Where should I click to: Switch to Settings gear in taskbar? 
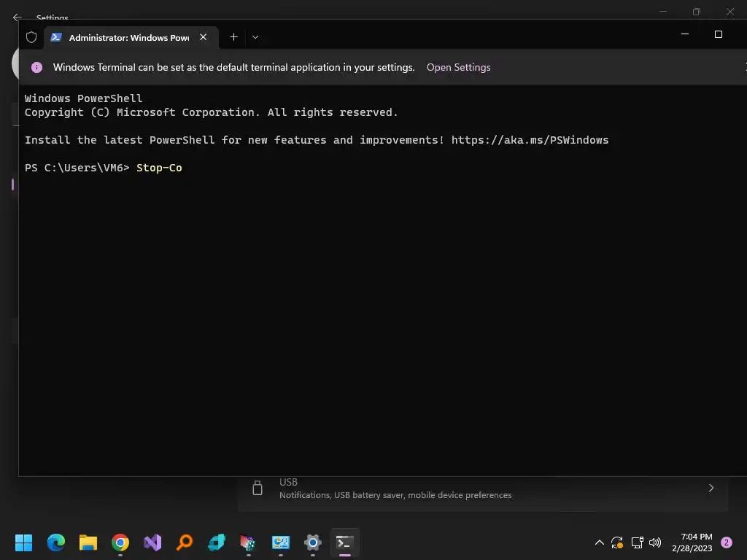(312, 542)
